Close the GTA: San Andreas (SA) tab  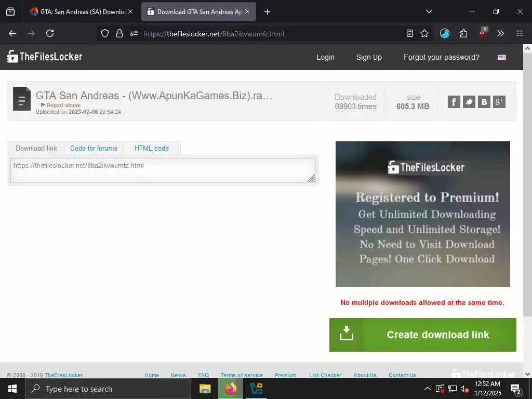[130, 11]
